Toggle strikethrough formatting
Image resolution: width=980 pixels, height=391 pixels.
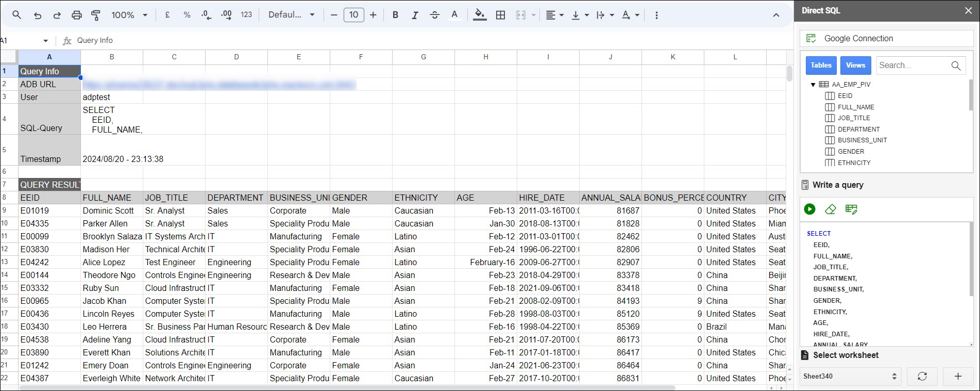point(434,15)
